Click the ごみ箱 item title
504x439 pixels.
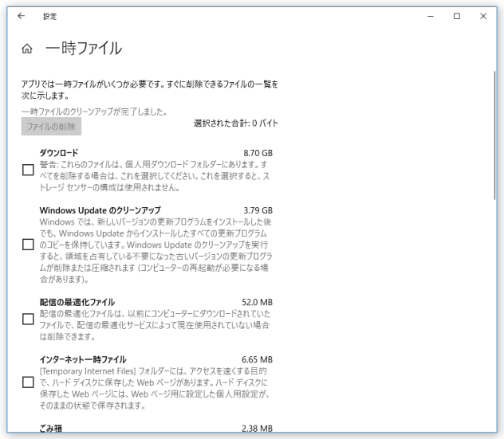click(x=51, y=429)
